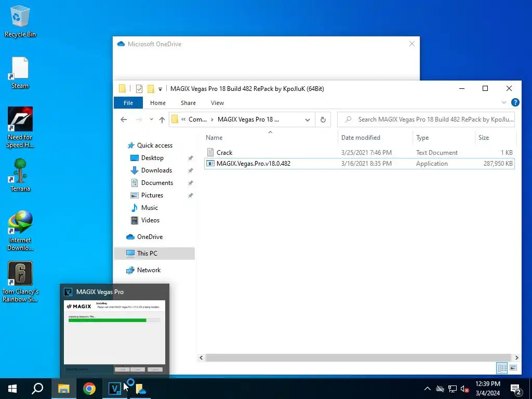The image size is (532, 399).
Task: Maximize the File Explorer window
Action: point(485,88)
